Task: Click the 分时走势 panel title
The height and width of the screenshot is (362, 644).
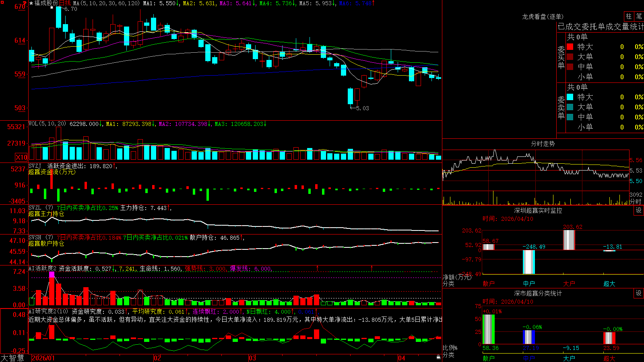Action: (543, 144)
